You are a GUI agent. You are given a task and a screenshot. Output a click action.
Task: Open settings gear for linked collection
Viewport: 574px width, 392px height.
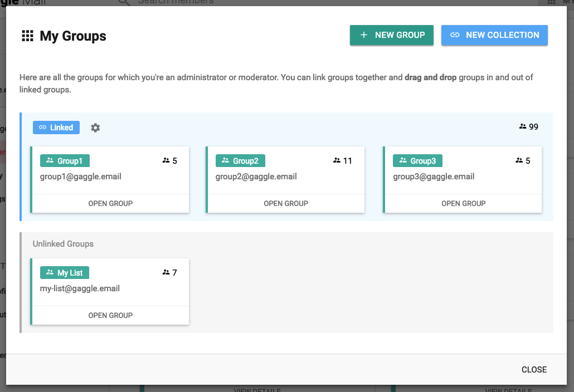(x=95, y=128)
